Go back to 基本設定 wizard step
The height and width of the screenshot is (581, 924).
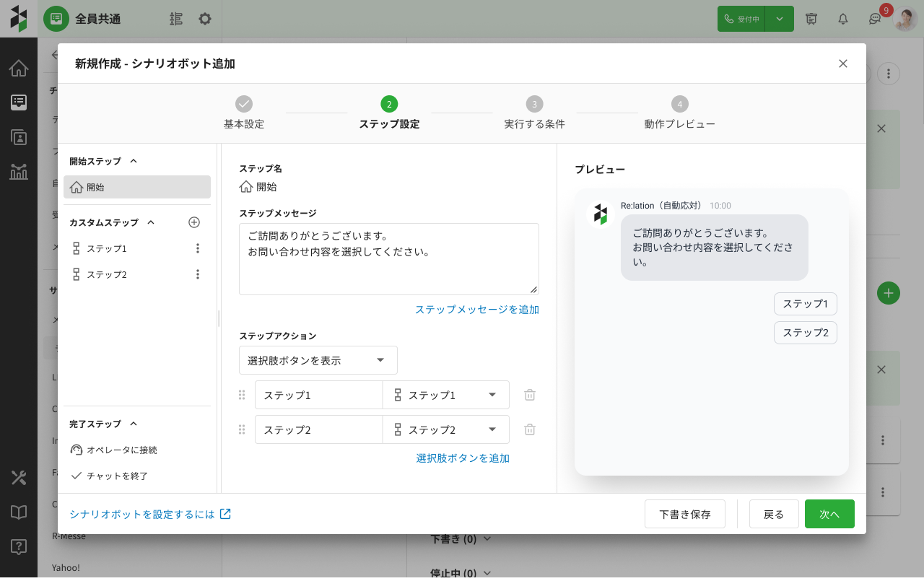point(244,113)
